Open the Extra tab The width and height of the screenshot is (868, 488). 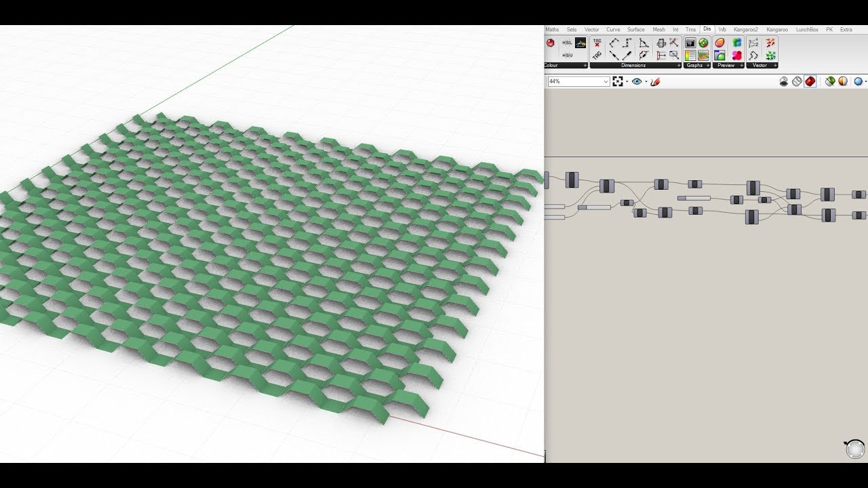(x=846, y=30)
